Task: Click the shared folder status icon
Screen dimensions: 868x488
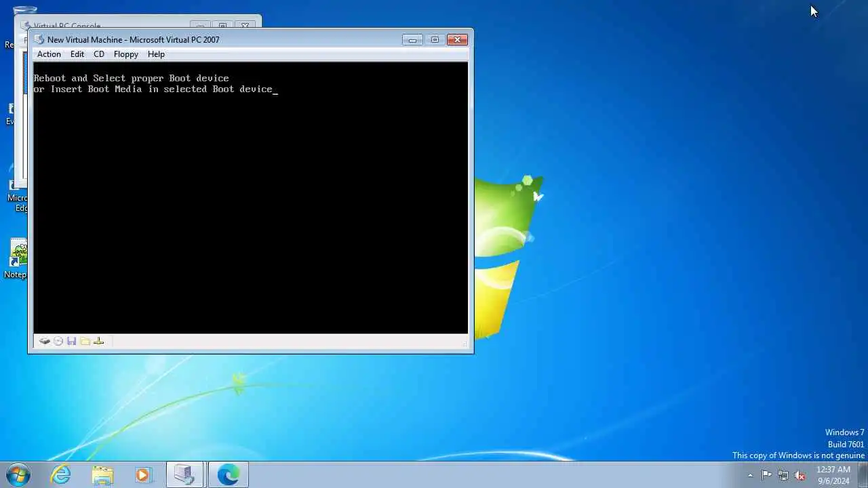Action: 85,341
